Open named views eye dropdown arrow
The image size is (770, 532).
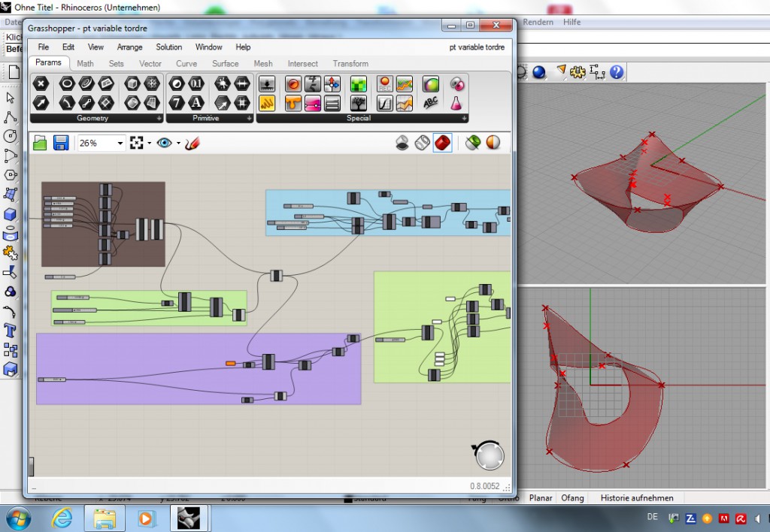[x=178, y=144]
